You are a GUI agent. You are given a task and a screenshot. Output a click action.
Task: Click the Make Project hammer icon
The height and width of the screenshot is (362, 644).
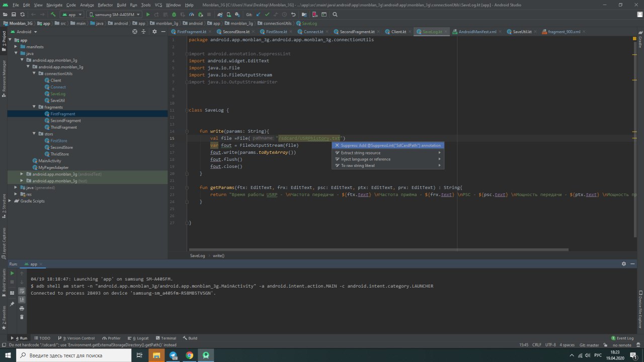coord(53,15)
